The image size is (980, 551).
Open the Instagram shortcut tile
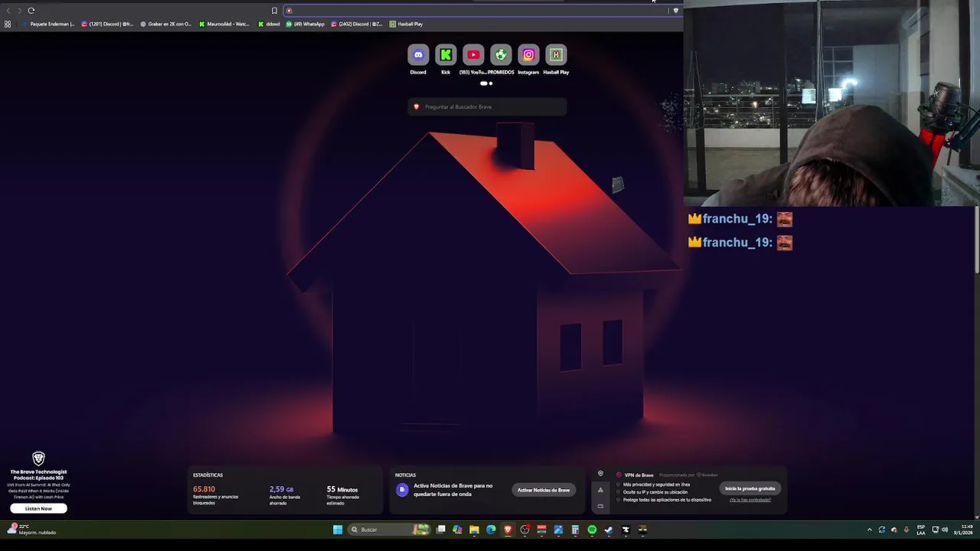pos(528,54)
